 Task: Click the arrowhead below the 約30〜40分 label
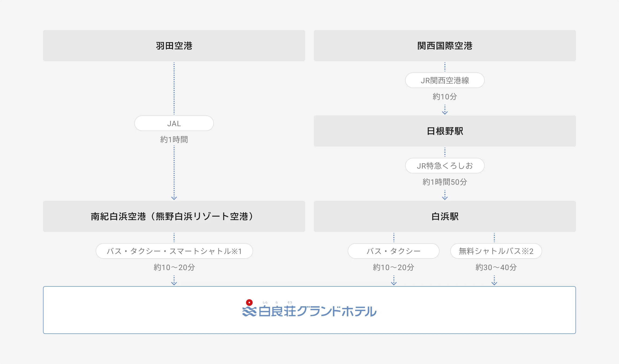tap(494, 283)
